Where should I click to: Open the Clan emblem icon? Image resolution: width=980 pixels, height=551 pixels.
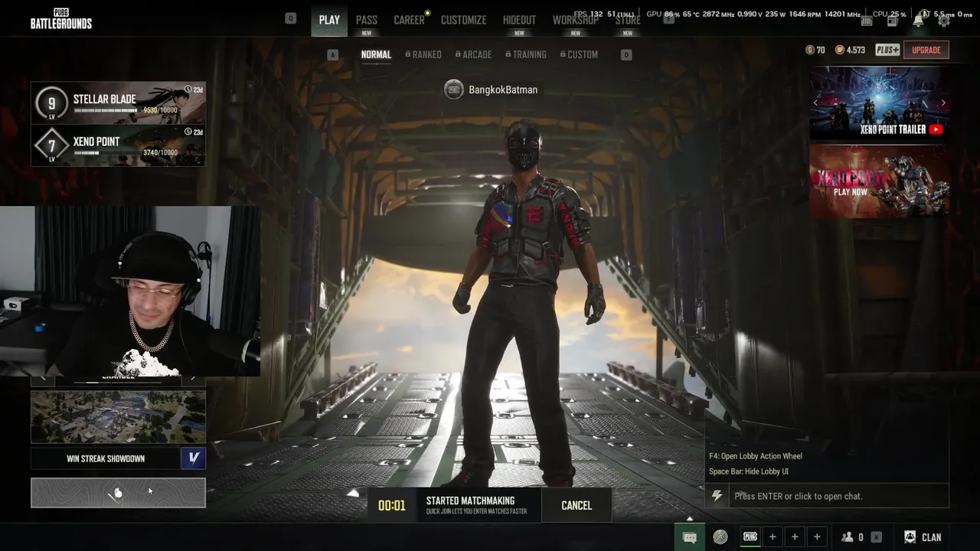pos(910,537)
